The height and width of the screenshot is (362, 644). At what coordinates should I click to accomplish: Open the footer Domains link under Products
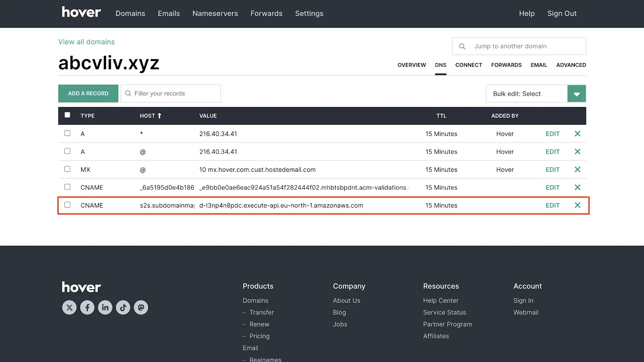(x=255, y=300)
